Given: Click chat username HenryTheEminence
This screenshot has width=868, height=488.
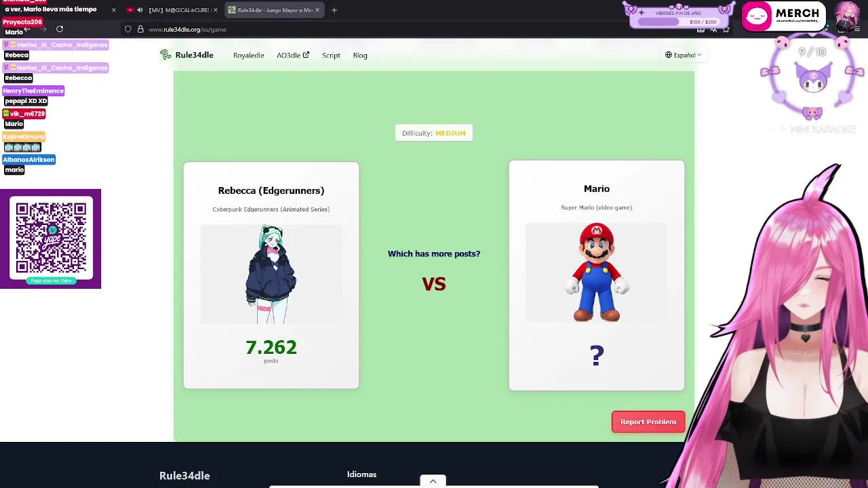Looking at the screenshot, I should click(33, 91).
